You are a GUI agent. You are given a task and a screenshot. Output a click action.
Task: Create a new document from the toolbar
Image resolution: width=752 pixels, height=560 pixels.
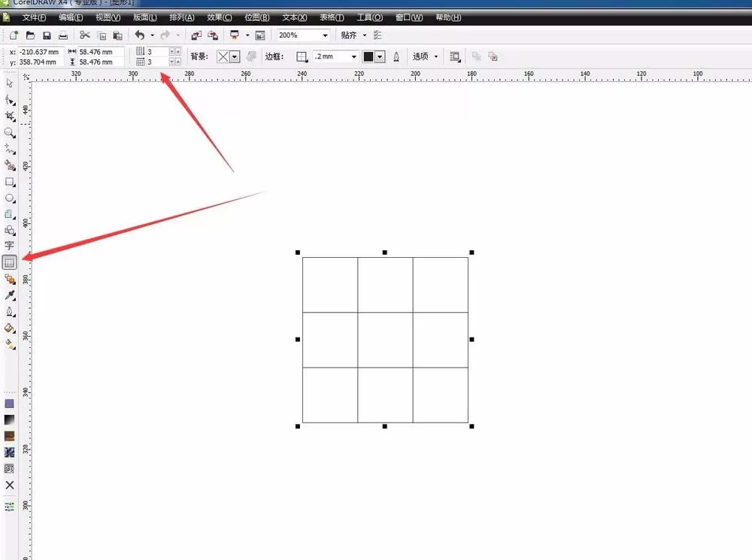coord(14,35)
